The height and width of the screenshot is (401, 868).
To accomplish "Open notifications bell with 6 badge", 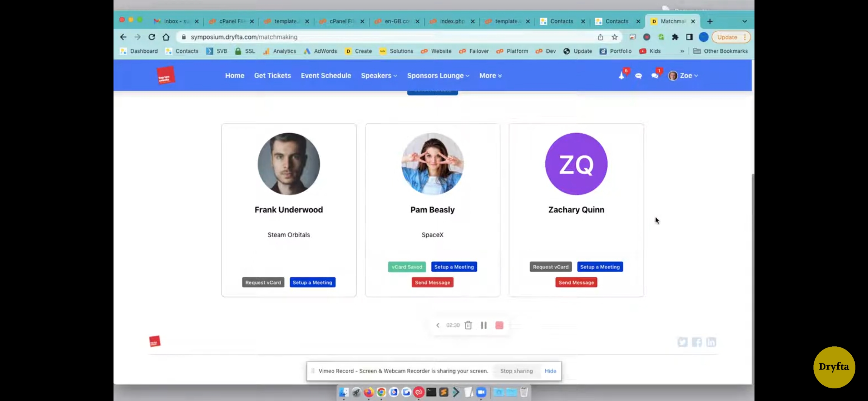I will coord(622,75).
